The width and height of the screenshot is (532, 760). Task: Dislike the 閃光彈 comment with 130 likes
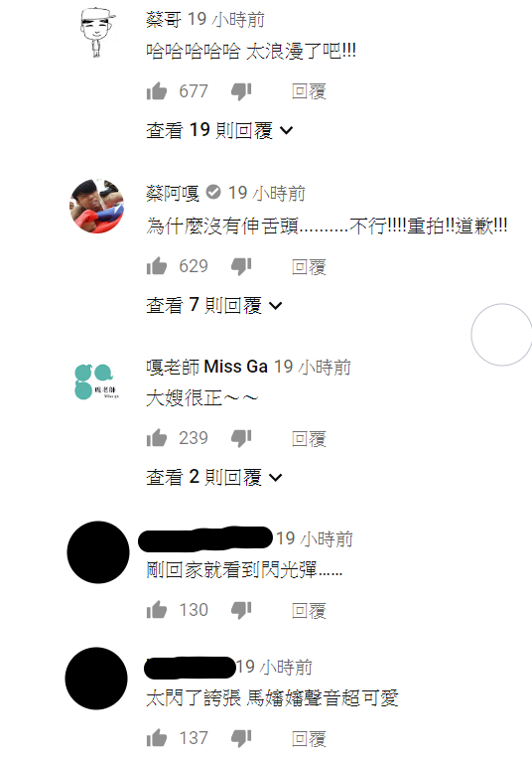coord(241,610)
